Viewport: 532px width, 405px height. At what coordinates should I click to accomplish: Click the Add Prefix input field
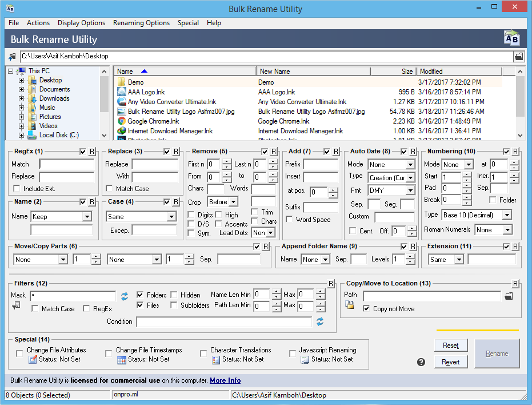coord(321,164)
